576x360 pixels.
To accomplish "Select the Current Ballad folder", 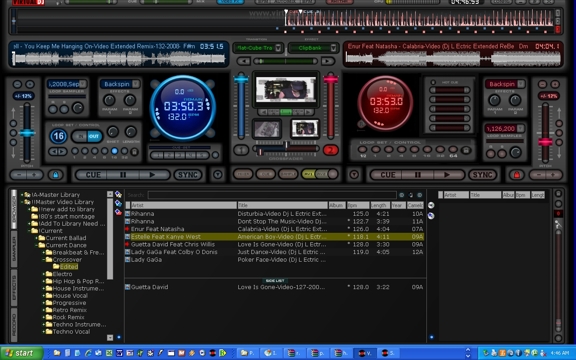I will tap(65, 238).
